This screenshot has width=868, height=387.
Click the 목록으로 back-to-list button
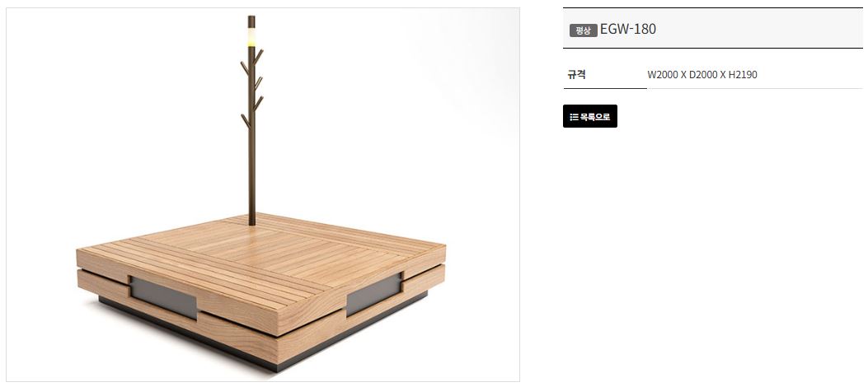click(x=589, y=116)
